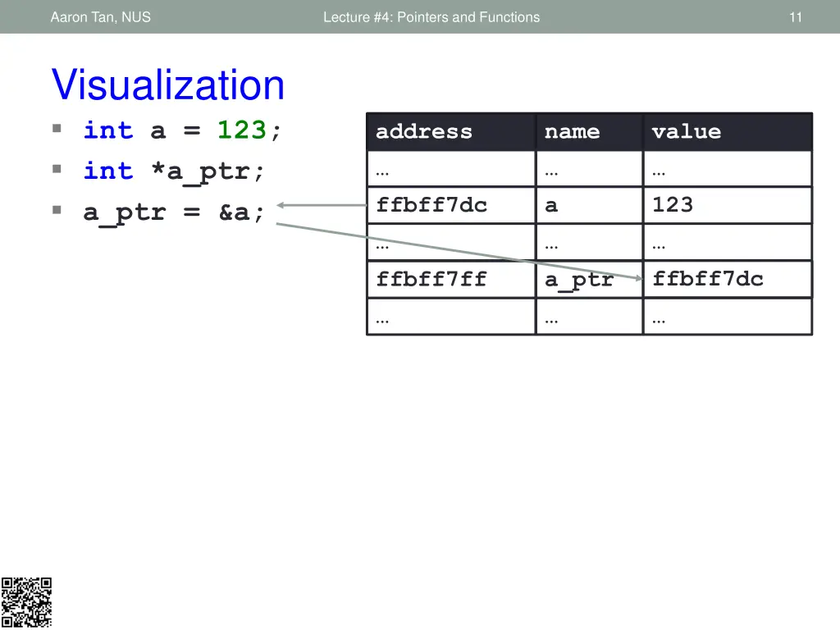Click the QR code in bottom corner
Viewport: 840px width, 630px height.
[x=25, y=602]
